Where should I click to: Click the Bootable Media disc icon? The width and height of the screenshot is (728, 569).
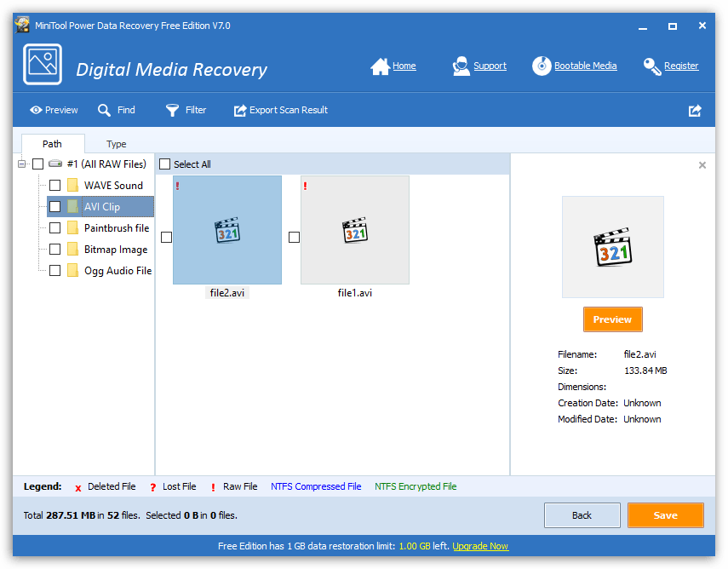[542, 66]
